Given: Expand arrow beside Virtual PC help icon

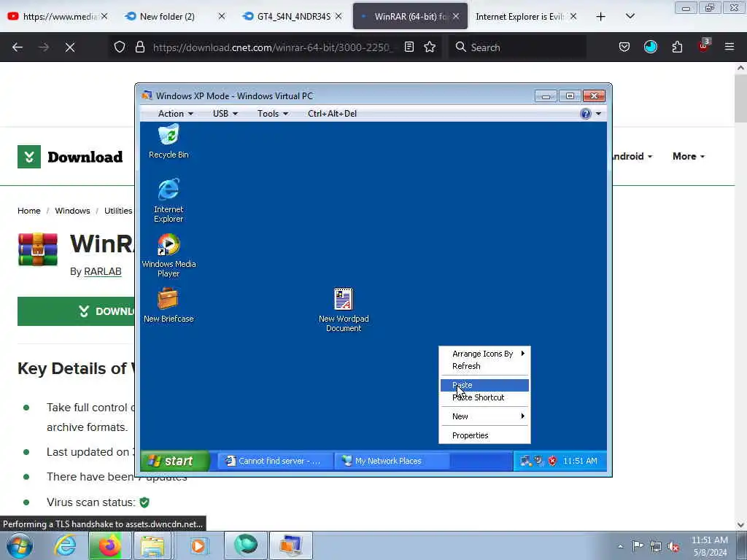Looking at the screenshot, I should click(598, 113).
